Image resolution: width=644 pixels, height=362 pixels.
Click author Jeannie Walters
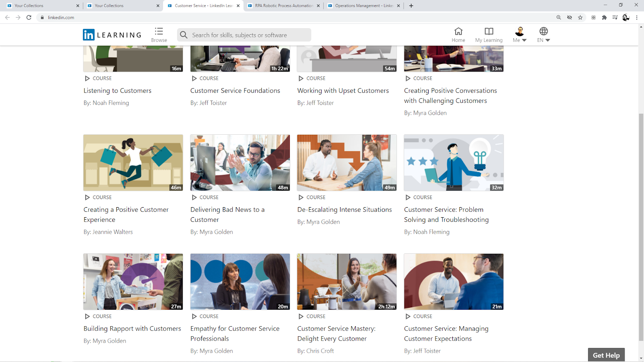click(113, 232)
